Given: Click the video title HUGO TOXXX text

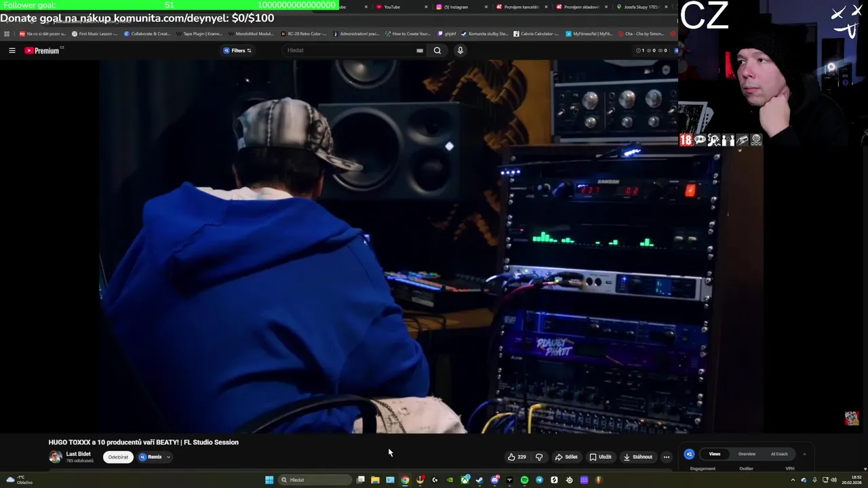Looking at the screenshot, I should [x=143, y=442].
